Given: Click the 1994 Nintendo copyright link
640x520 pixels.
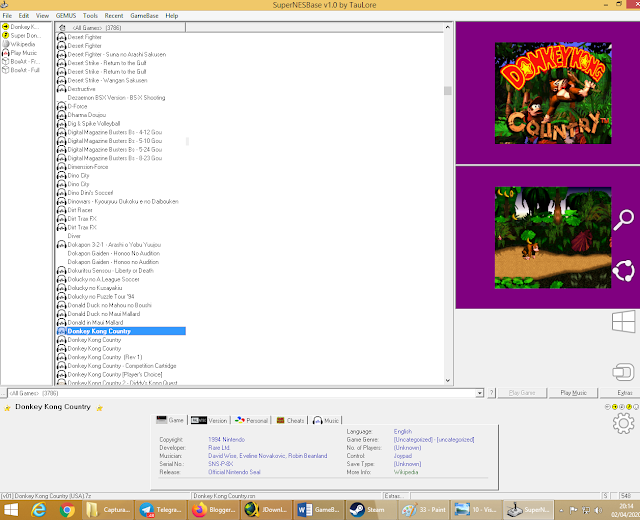Looking at the screenshot, I should pyautogui.click(x=227, y=440).
